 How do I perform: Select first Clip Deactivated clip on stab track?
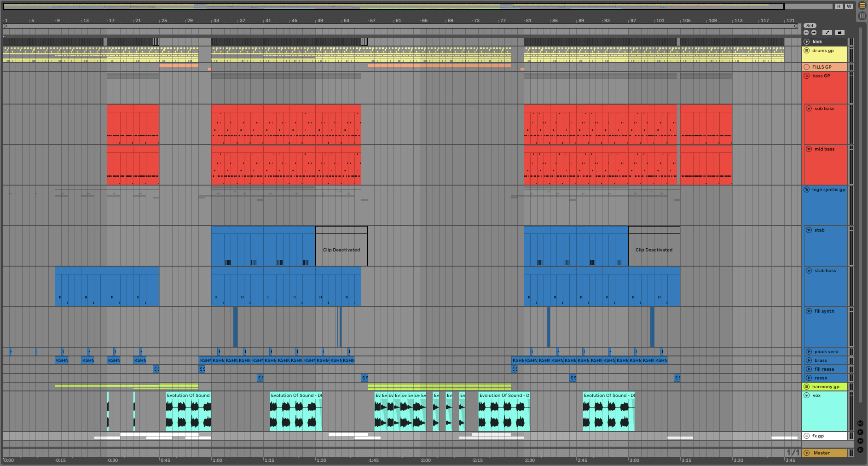(x=341, y=246)
